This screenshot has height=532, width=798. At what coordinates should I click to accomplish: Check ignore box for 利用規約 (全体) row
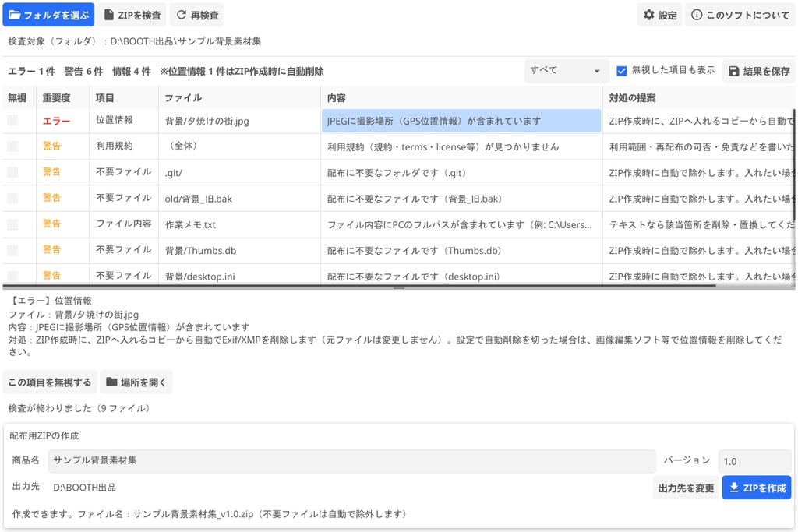coord(12,146)
